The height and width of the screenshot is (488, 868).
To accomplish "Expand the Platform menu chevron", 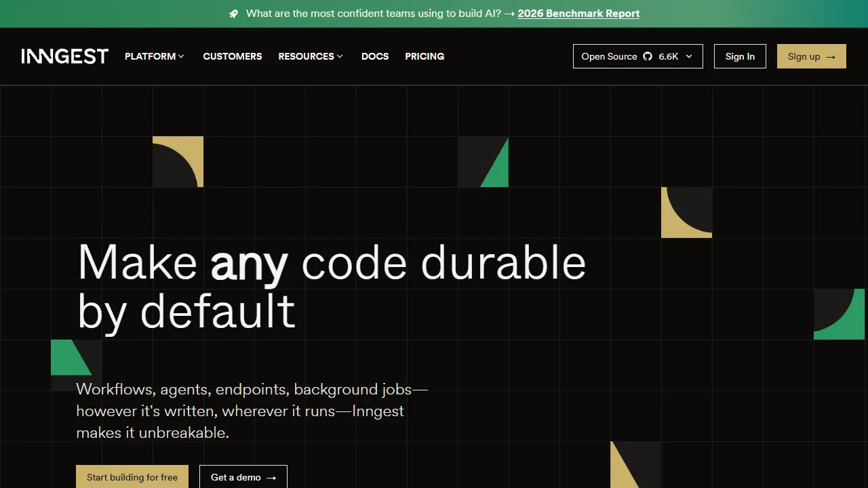I will 181,56.
